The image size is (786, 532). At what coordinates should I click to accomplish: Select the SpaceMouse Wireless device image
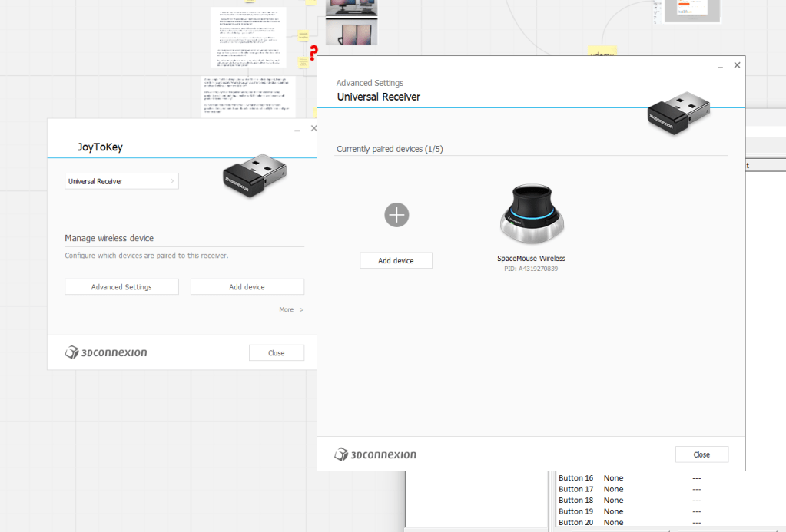pyautogui.click(x=532, y=215)
